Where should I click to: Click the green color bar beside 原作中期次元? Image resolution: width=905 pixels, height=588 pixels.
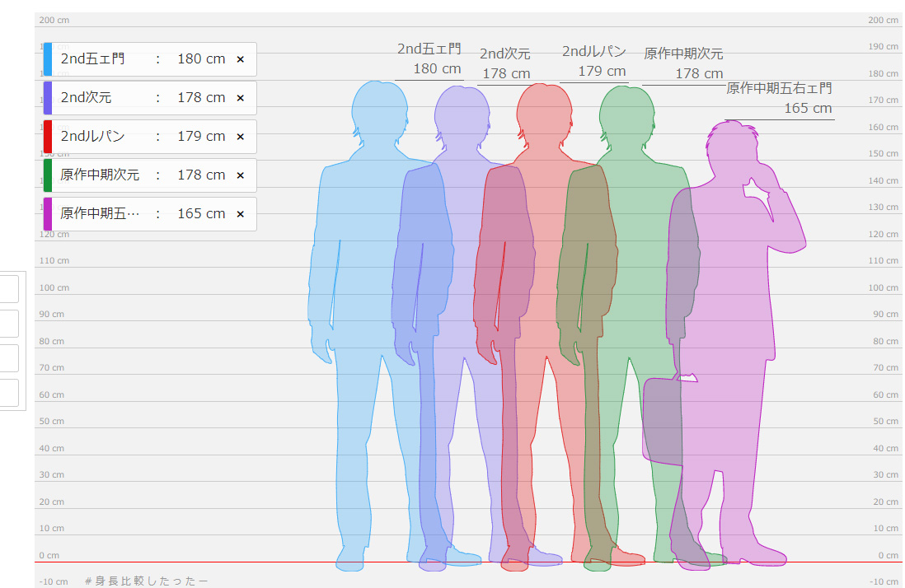48,175
